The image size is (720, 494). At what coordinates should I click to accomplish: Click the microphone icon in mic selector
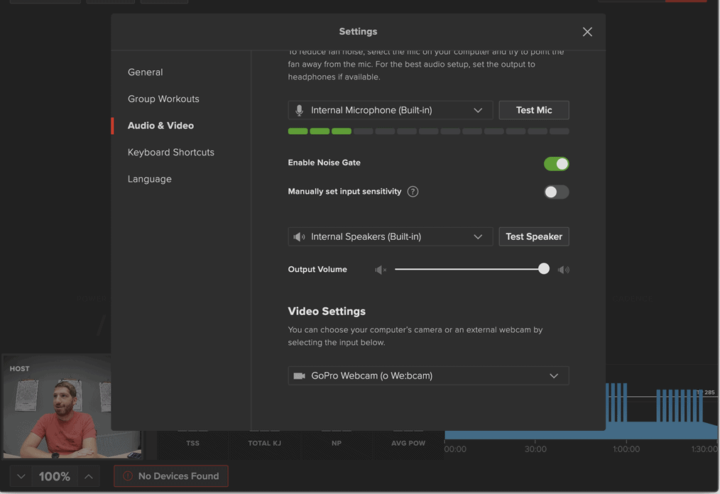pyautogui.click(x=299, y=110)
